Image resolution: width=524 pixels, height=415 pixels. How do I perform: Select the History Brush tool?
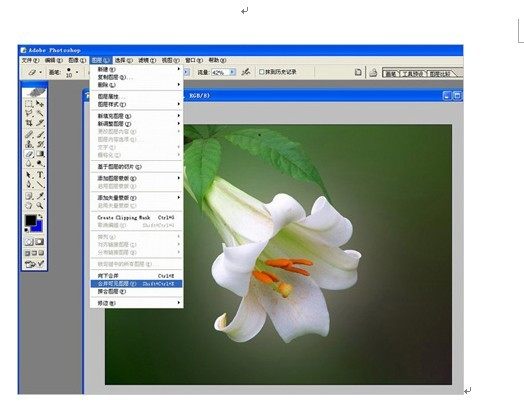click(40, 144)
